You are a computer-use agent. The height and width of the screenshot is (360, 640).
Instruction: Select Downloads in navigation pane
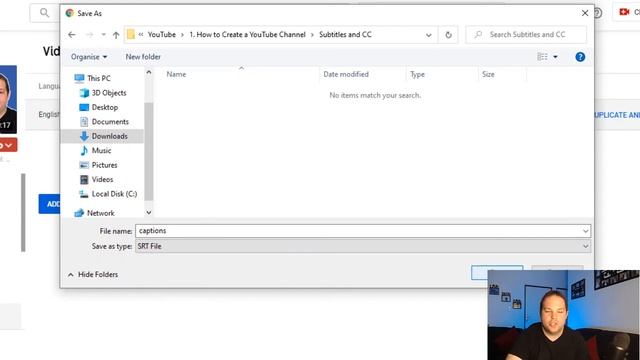[x=109, y=136]
